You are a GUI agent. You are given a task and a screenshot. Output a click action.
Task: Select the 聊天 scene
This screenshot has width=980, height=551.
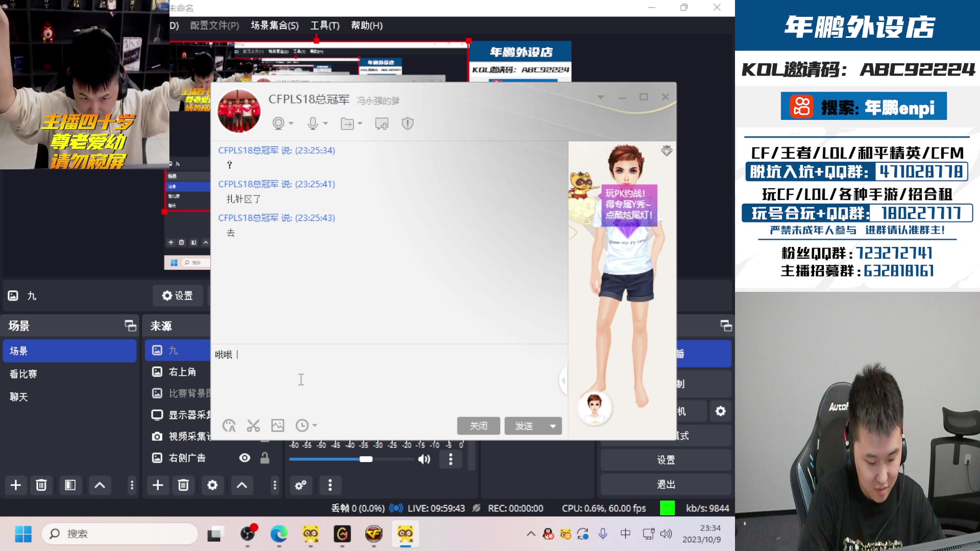point(69,397)
